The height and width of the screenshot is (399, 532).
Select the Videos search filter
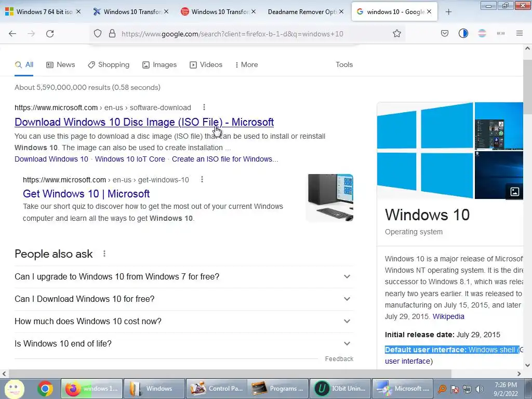coord(206,64)
